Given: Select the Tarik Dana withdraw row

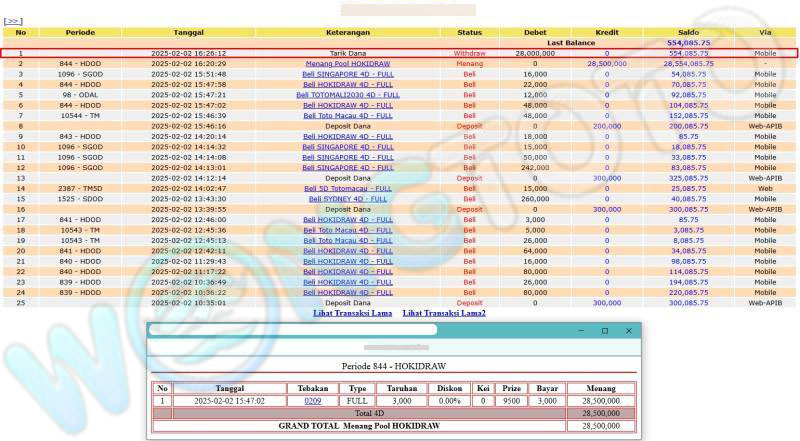Looking at the screenshot, I should pos(398,52).
